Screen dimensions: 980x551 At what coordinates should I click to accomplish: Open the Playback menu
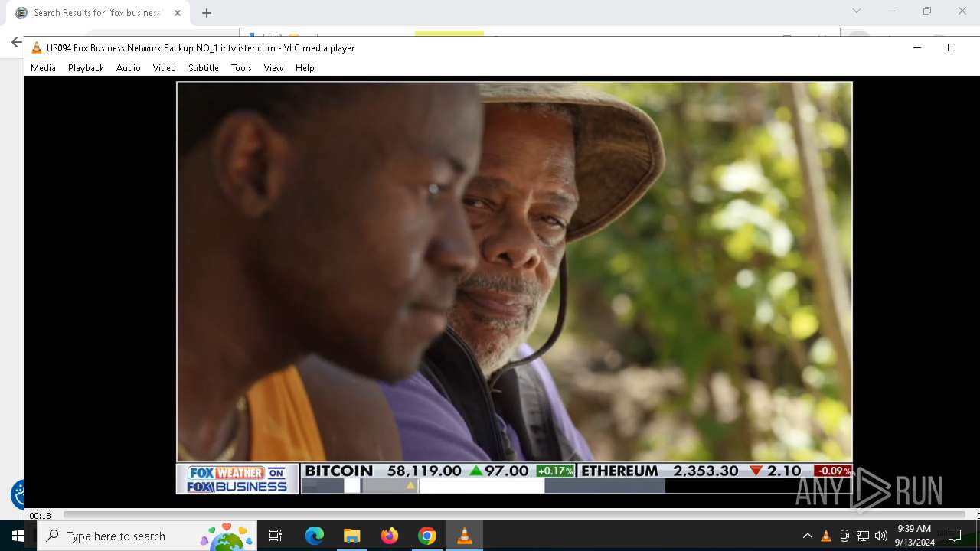[86, 68]
